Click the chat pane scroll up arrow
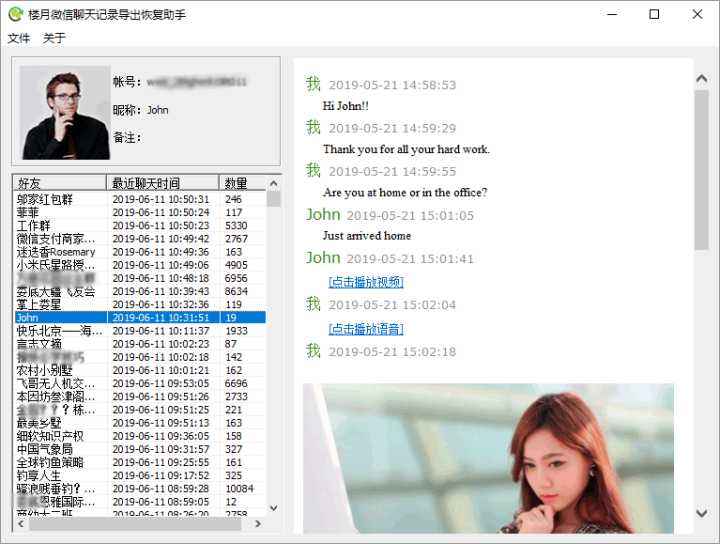This screenshot has height=544, width=720. click(702, 79)
